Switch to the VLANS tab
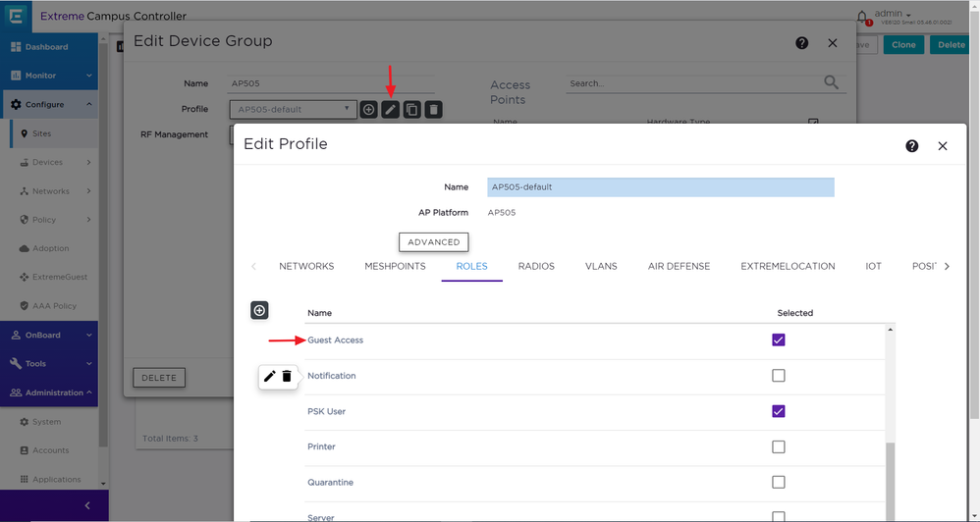Viewport: 980px width, 522px height. (x=601, y=266)
